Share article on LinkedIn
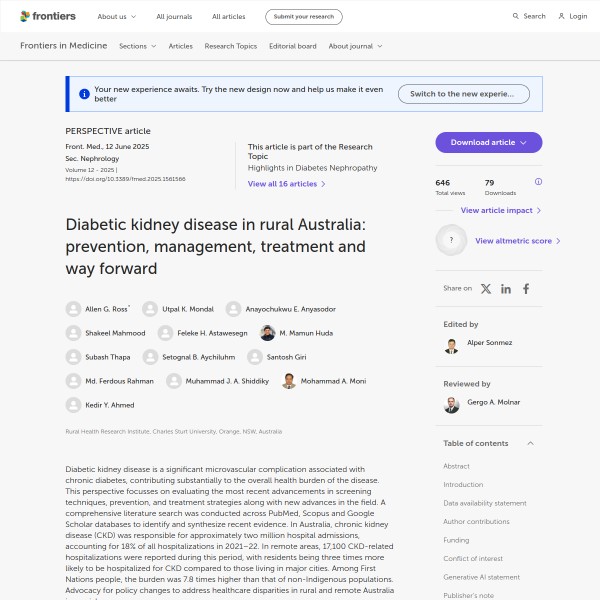The height and width of the screenshot is (600, 600). pyautogui.click(x=506, y=288)
